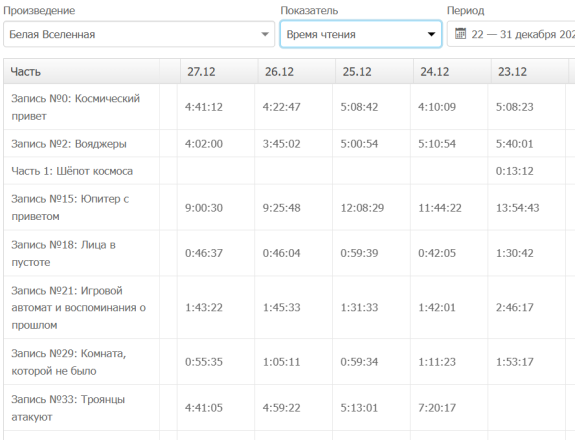Click the '25.12' column header

[375, 72]
